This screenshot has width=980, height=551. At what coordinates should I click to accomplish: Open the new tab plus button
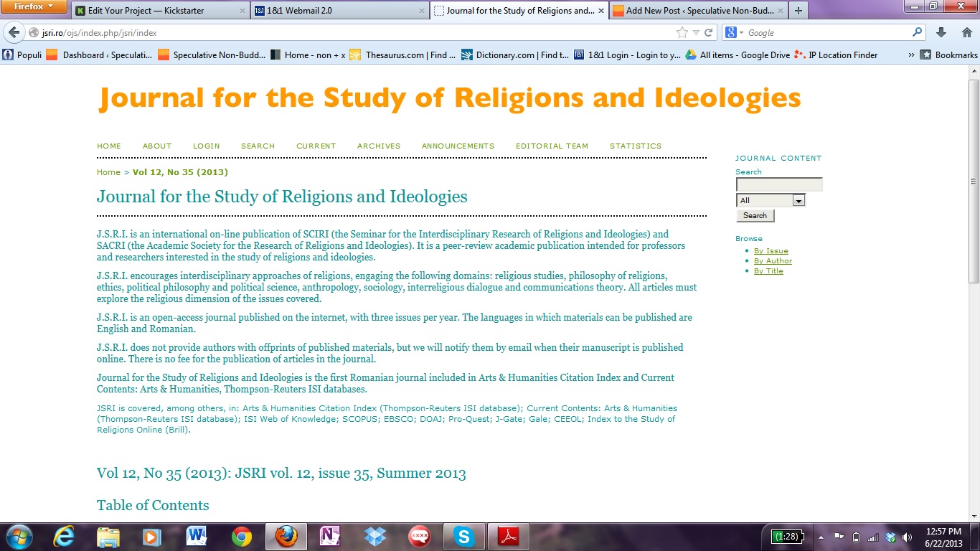pos(798,11)
